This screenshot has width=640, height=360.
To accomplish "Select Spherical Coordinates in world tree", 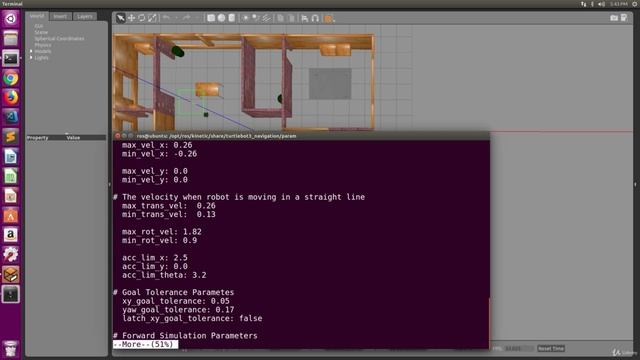I will [60, 39].
